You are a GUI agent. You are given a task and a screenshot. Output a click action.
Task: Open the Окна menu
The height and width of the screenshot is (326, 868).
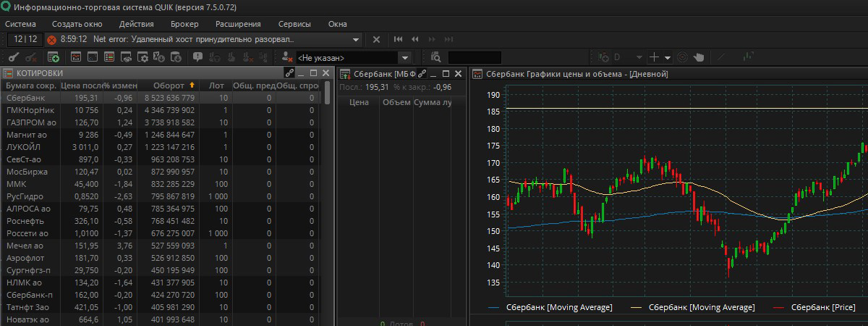[338, 24]
